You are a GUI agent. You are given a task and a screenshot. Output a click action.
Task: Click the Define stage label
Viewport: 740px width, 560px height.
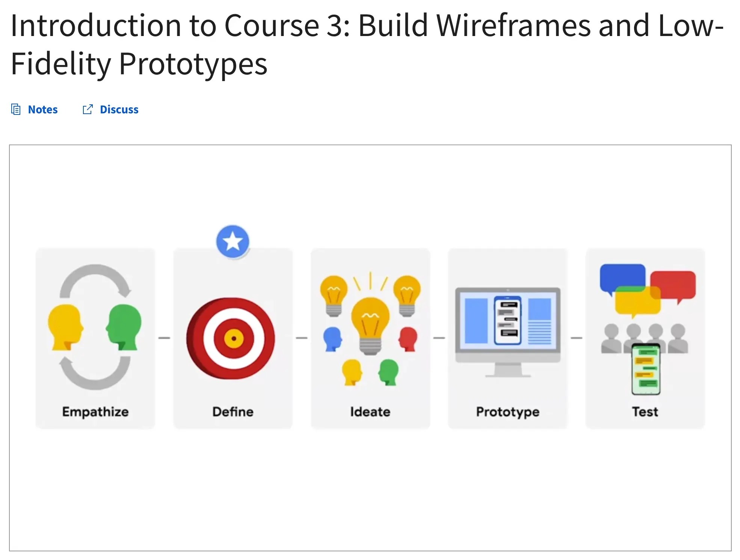pyautogui.click(x=233, y=411)
